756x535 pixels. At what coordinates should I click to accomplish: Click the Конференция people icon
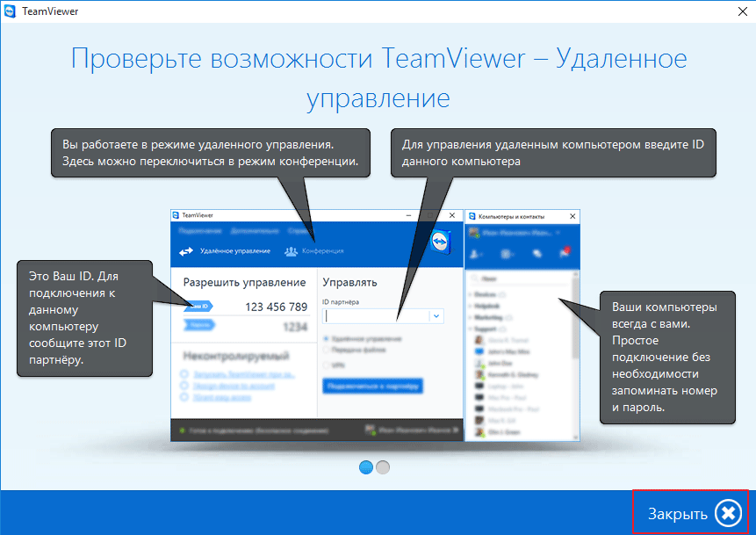[x=291, y=251]
